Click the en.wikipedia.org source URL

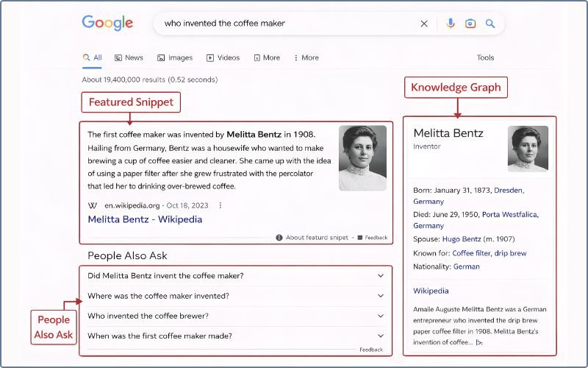coord(132,205)
